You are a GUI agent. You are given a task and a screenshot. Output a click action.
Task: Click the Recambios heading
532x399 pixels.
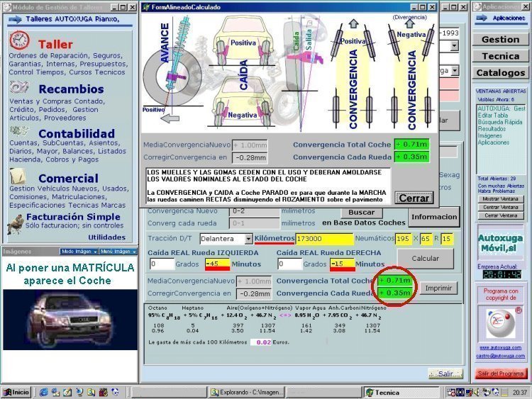[x=71, y=89]
